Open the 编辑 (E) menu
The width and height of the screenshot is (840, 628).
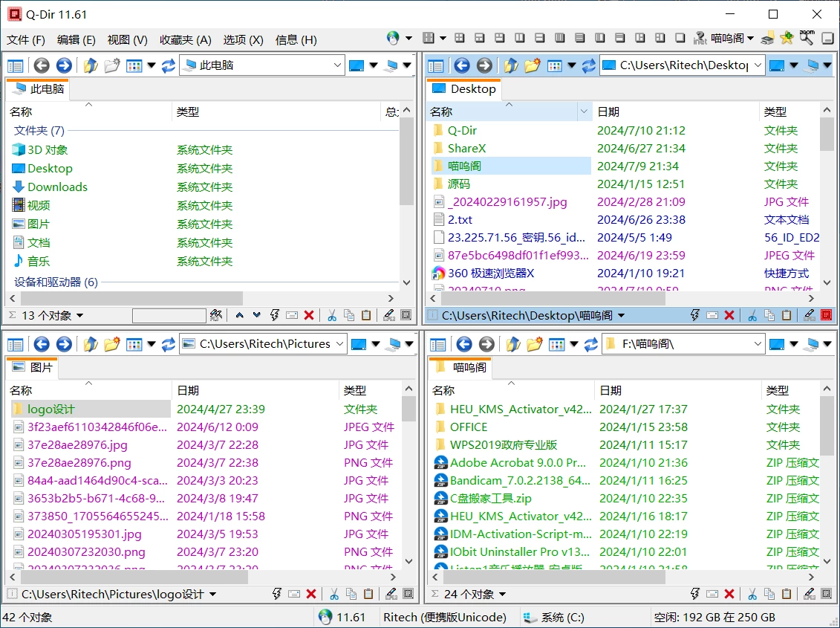76,39
